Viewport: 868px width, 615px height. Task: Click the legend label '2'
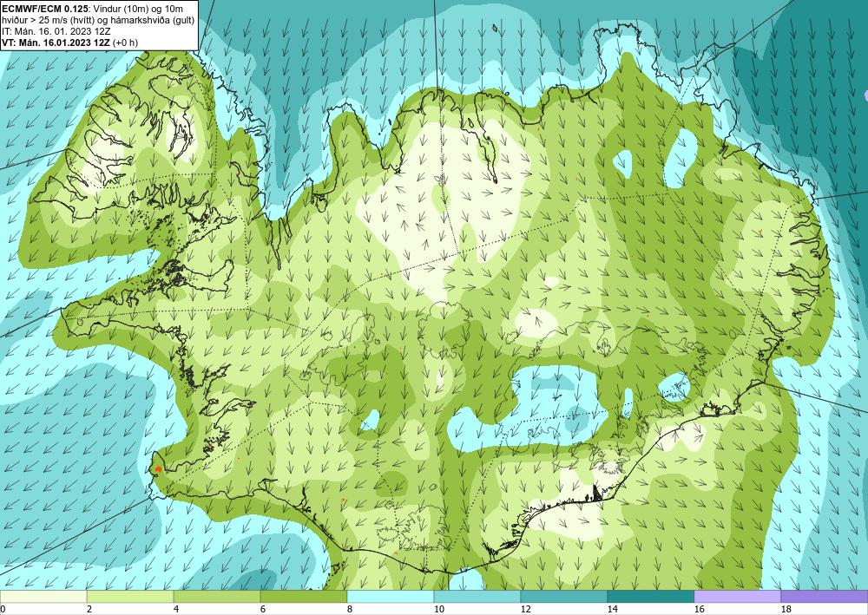[89, 609]
